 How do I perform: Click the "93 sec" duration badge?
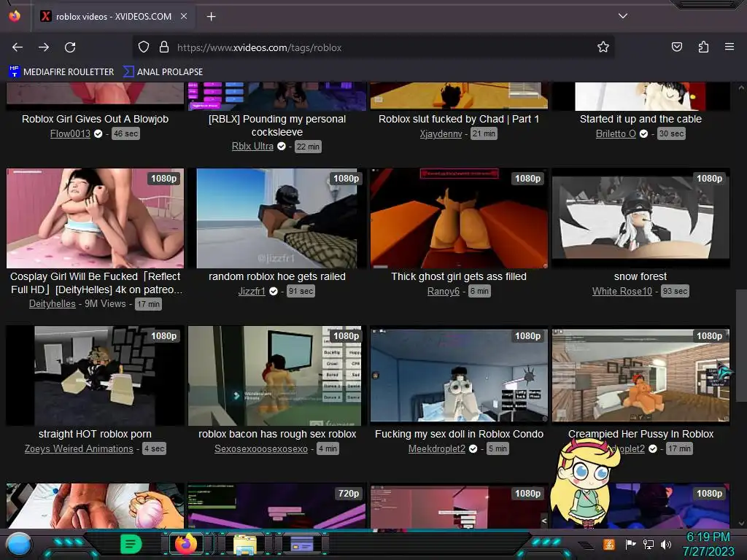point(675,291)
